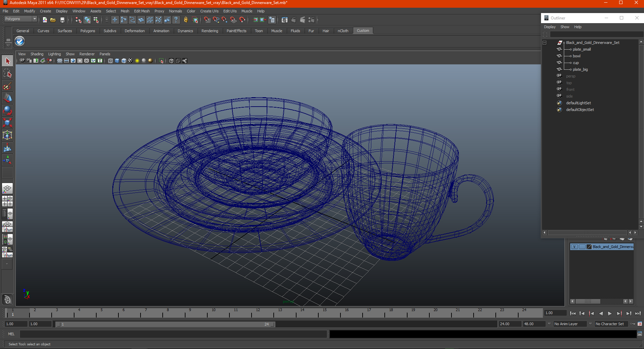Screen dimensions: 644x349
Task: Click the IPR render icon
Action: point(303,20)
